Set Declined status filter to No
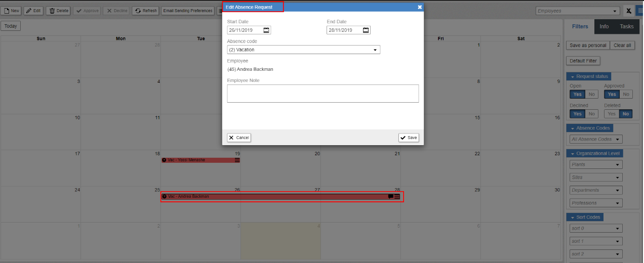Screen dimensions: 644x263 [592, 114]
